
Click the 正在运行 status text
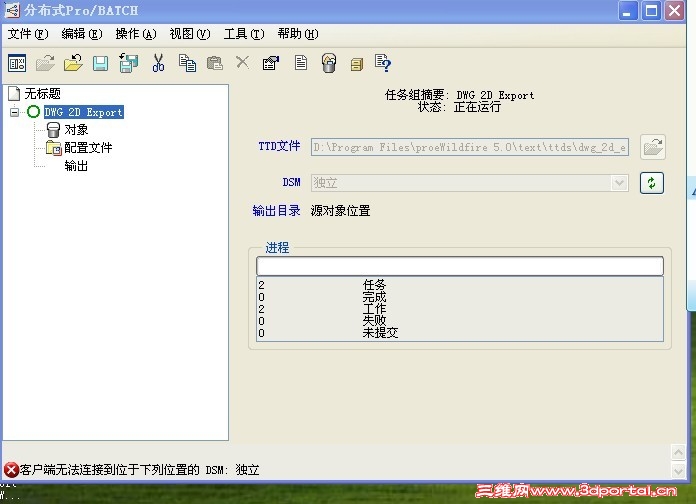[477, 107]
